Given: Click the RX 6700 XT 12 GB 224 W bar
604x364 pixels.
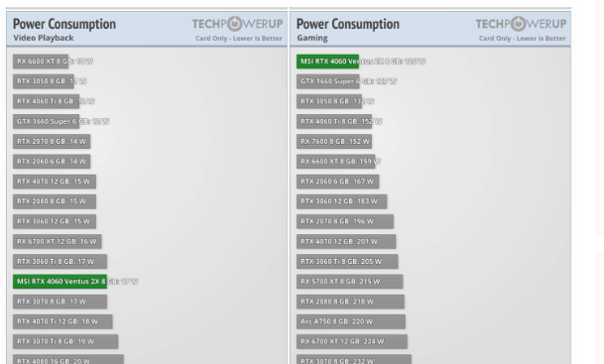Looking at the screenshot, I should pyautogui.click(x=352, y=341).
